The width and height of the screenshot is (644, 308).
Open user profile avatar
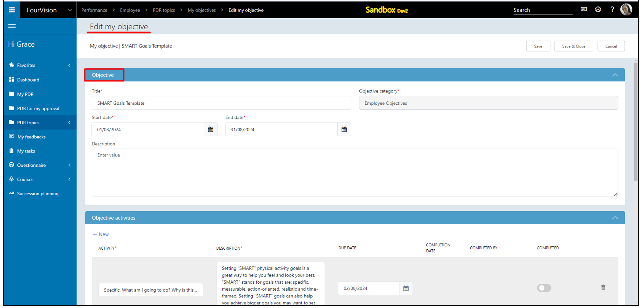pyautogui.click(x=626, y=9)
